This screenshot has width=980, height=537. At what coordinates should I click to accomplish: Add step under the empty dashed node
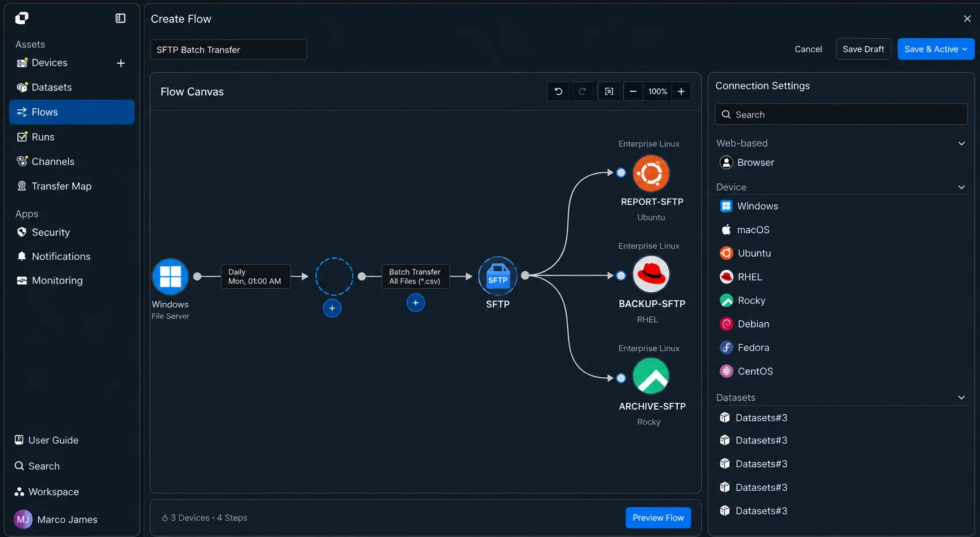pyautogui.click(x=332, y=308)
